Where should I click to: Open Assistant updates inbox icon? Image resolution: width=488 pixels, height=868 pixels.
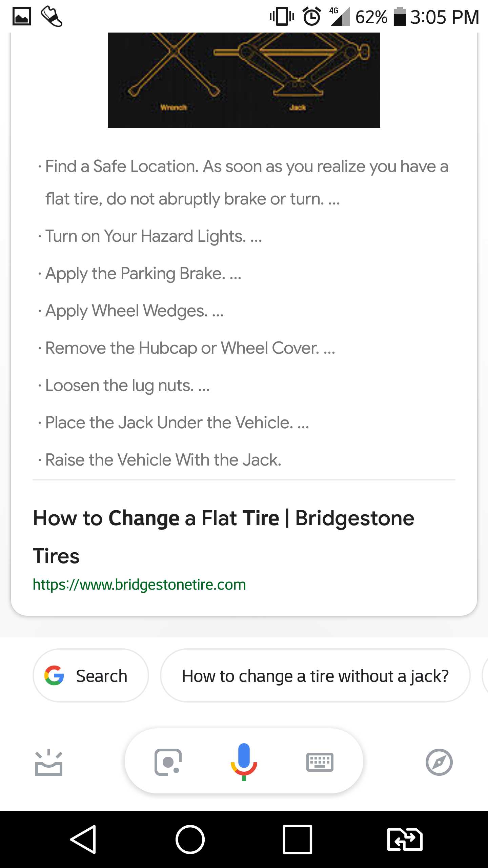coord(49,762)
